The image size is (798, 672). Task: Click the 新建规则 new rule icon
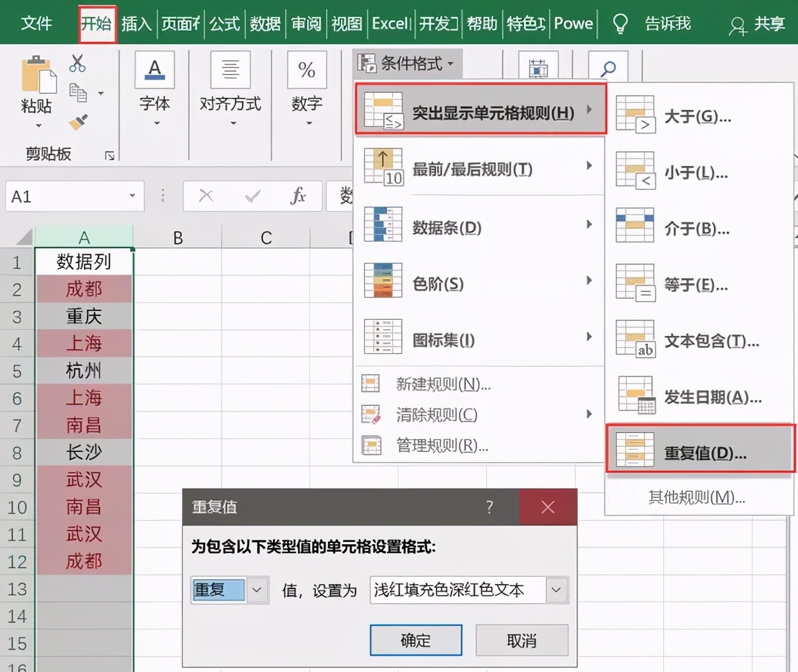[x=371, y=384]
